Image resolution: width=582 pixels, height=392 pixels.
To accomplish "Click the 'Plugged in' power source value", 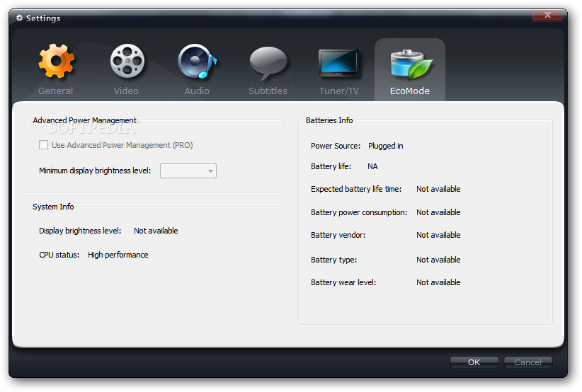I will click(x=386, y=146).
